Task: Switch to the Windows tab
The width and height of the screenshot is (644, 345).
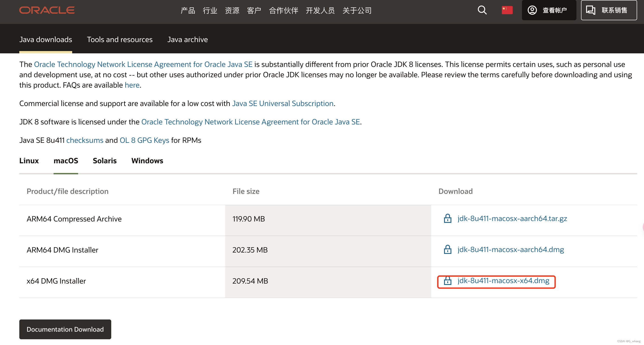Action: point(147,160)
